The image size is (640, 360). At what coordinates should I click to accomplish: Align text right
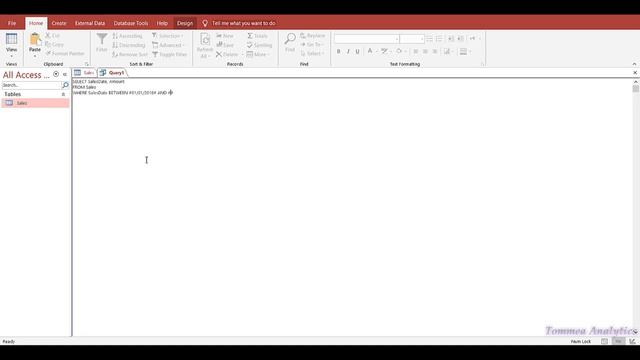point(435,51)
